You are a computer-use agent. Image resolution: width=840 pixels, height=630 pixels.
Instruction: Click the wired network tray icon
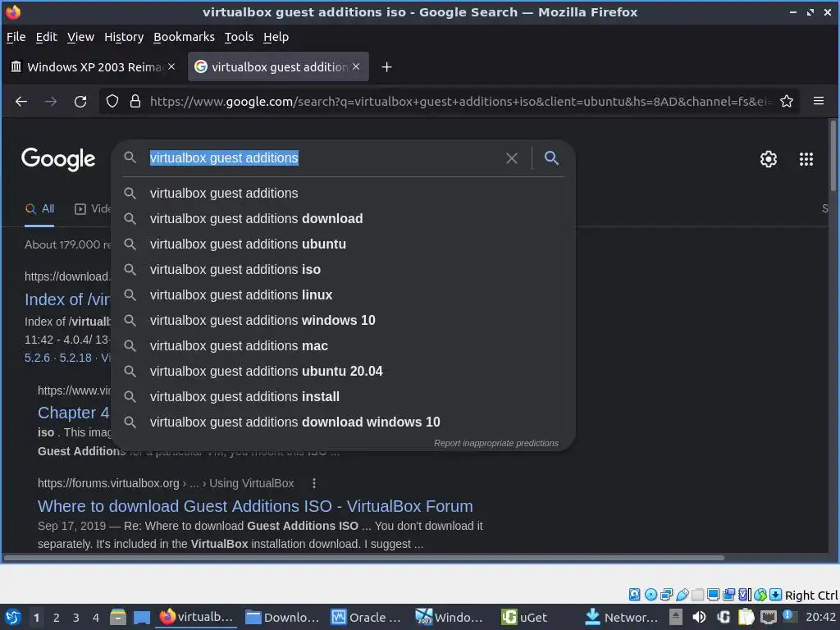[769, 617]
